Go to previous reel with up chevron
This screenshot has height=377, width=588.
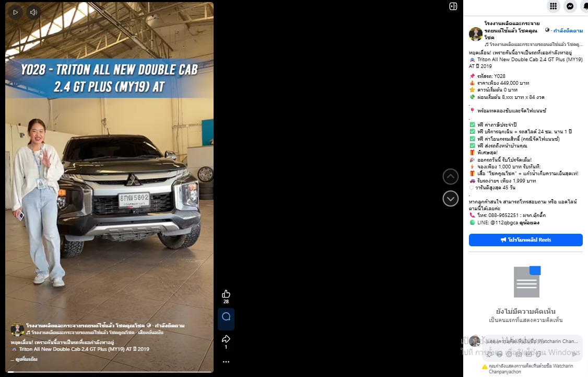click(450, 177)
